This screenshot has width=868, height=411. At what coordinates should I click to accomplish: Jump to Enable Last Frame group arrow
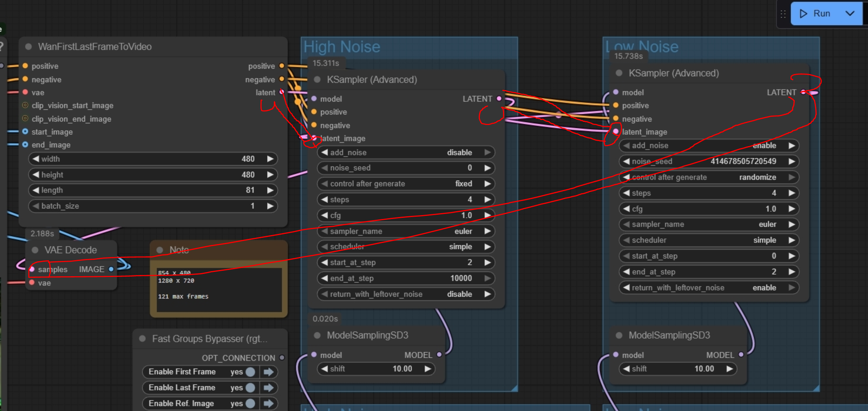tap(269, 387)
